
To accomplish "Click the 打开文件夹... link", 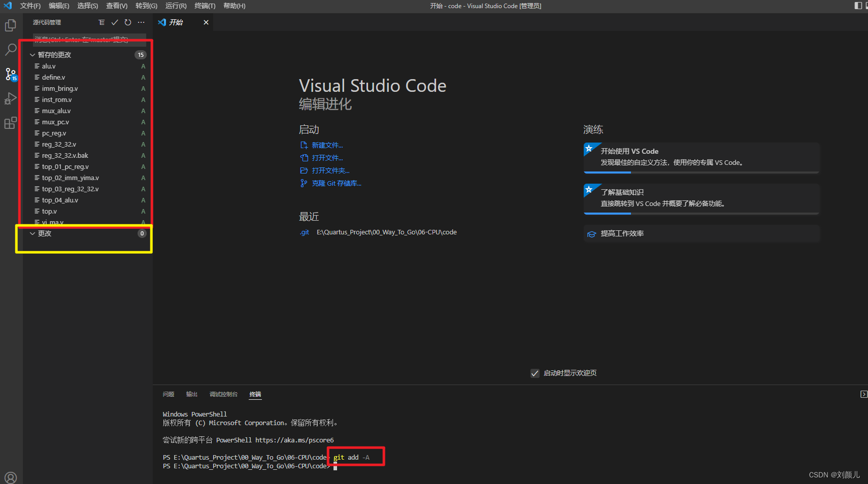I will tap(330, 170).
